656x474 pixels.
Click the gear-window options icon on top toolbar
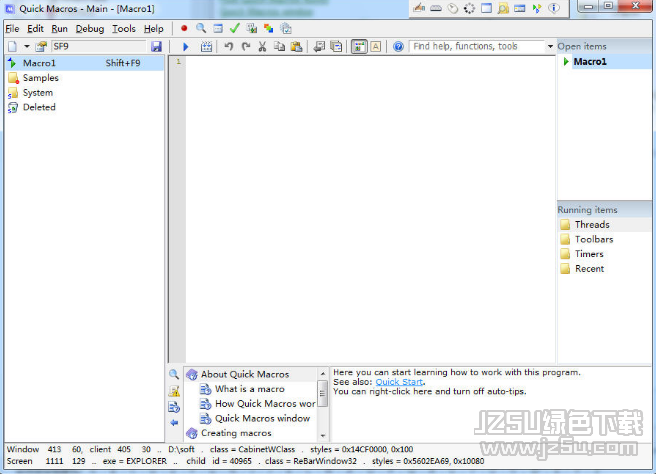[x=285, y=28]
